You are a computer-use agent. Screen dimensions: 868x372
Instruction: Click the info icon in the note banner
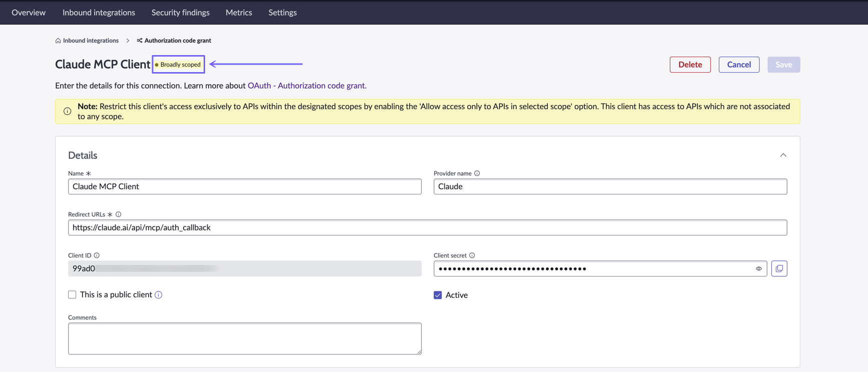pyautogui.click(x=68, y=111)
